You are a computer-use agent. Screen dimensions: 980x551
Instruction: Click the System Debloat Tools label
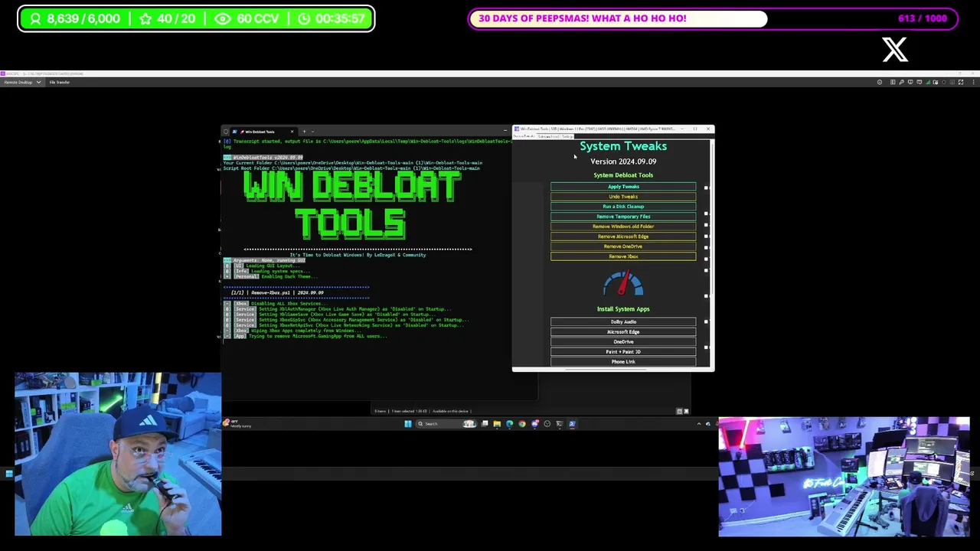tap(623, 175)
